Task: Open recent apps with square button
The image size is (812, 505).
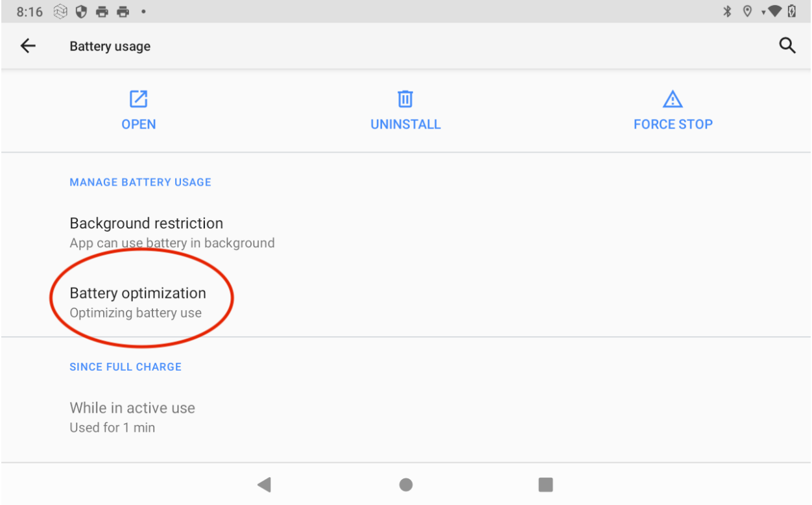Action: point(545,484)
